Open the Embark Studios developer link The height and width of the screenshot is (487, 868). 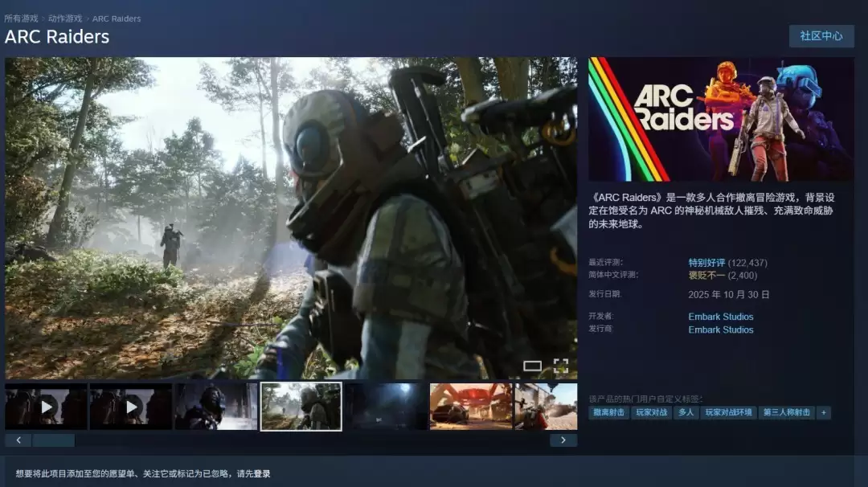719,316
